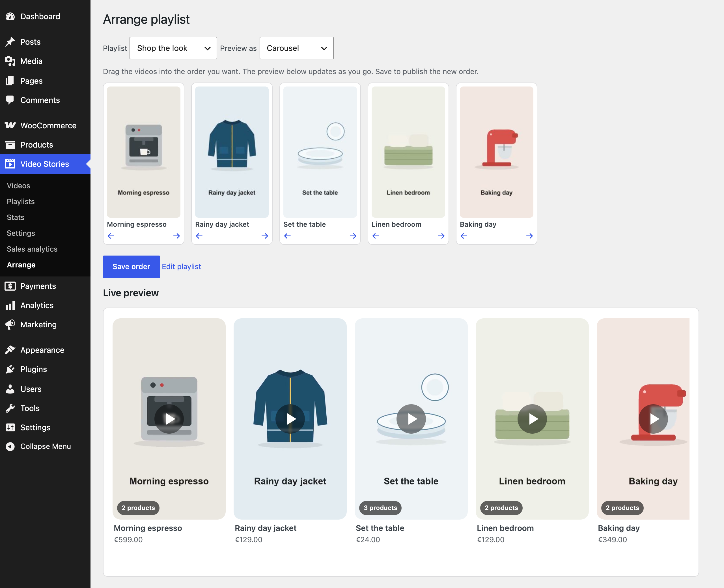
Task: Open Marketing menu item
Action: point(45,325)
